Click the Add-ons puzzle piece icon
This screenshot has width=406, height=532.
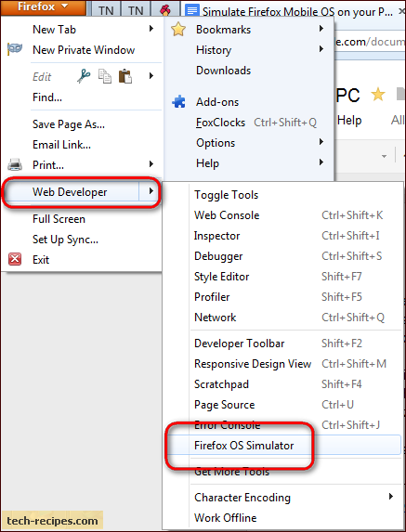(x=178, y=102)
